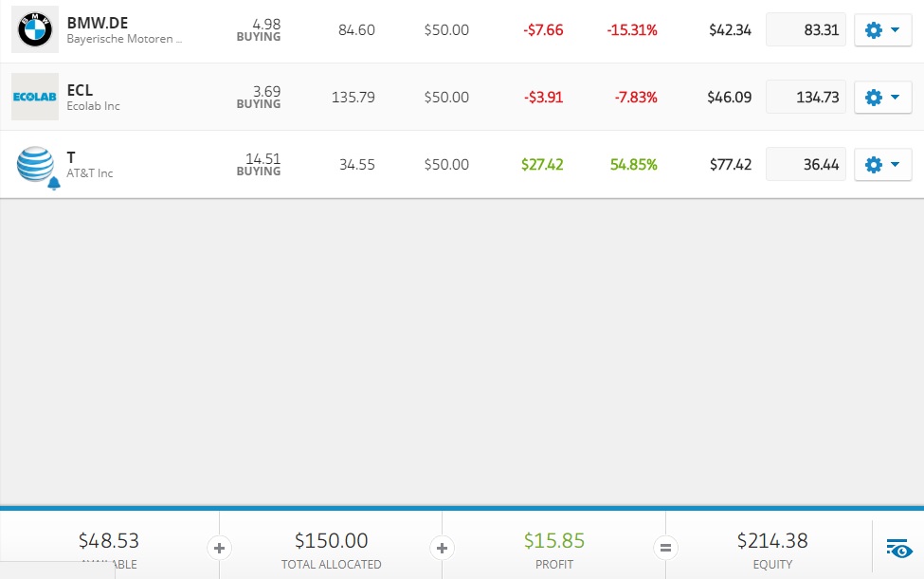Expand BMW.DE settings dropdown arrow
The height and width of the screenshot is (579, 924).
click(896, 30)
